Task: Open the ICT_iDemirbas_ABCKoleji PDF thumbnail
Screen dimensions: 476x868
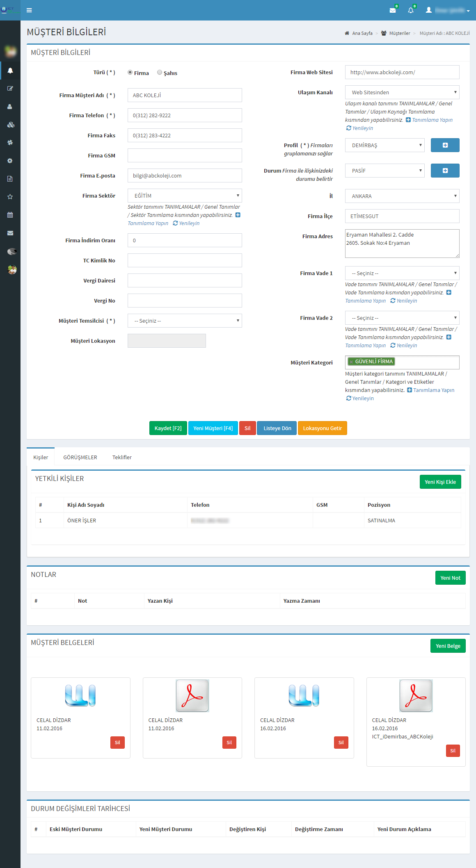Action: [x=416, y=695]
